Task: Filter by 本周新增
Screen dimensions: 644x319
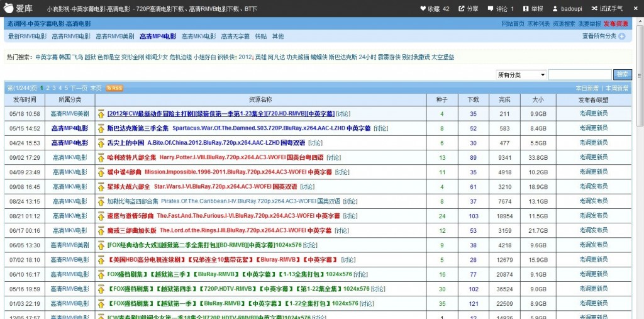Action: click(x=617, y=88)
